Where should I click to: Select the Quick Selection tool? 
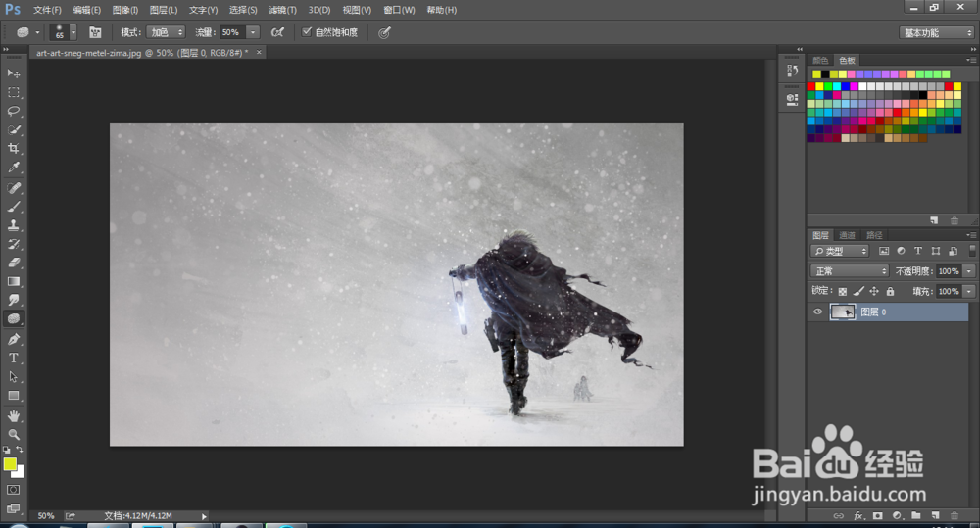[13, 130]
